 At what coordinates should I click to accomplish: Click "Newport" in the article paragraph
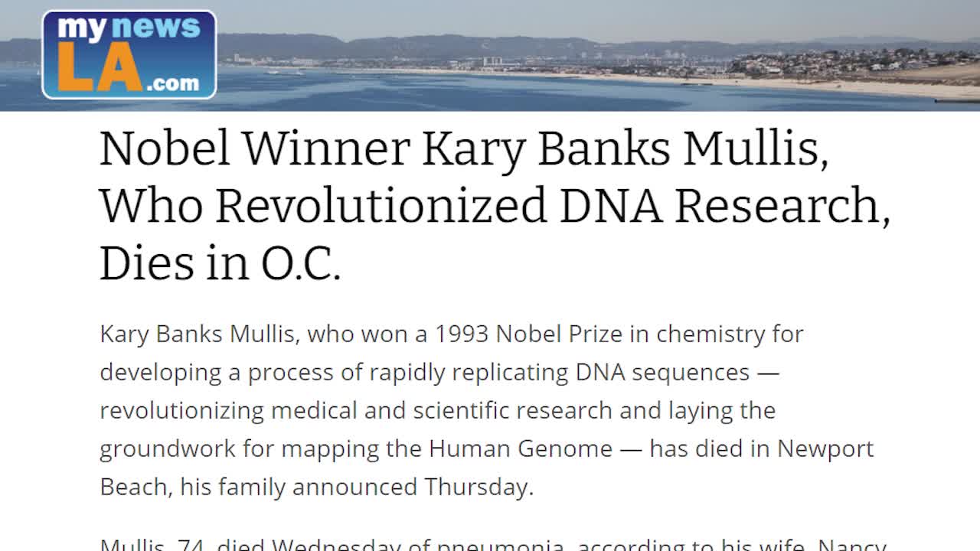click(825, 448)
